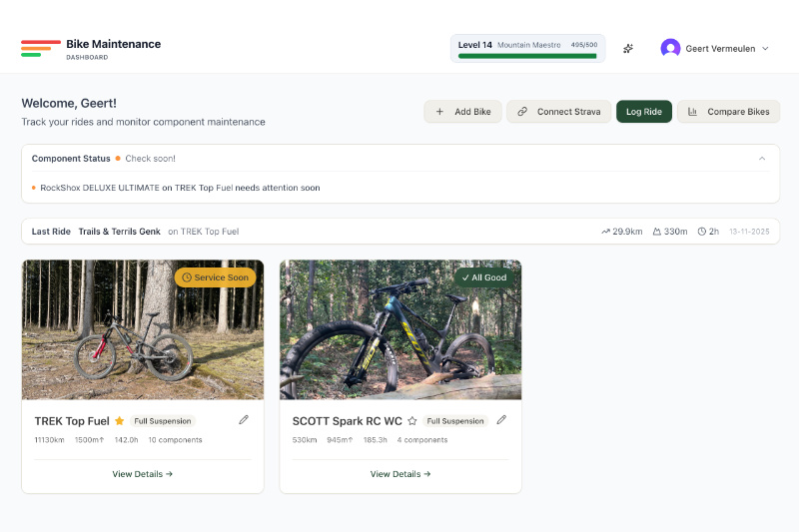The width and height of the screenshot is (799, 532).
Task: Click the orange Check soon status dot
Action: pos(118,159)
